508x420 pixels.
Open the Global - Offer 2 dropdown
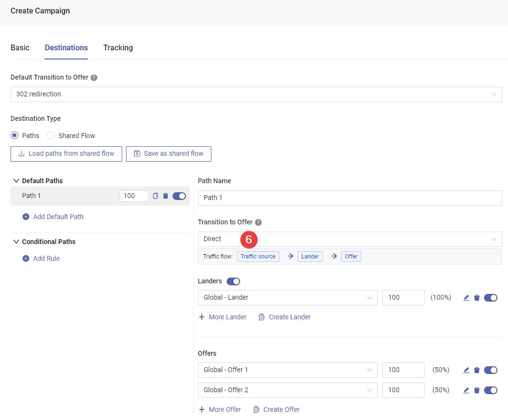288,390
